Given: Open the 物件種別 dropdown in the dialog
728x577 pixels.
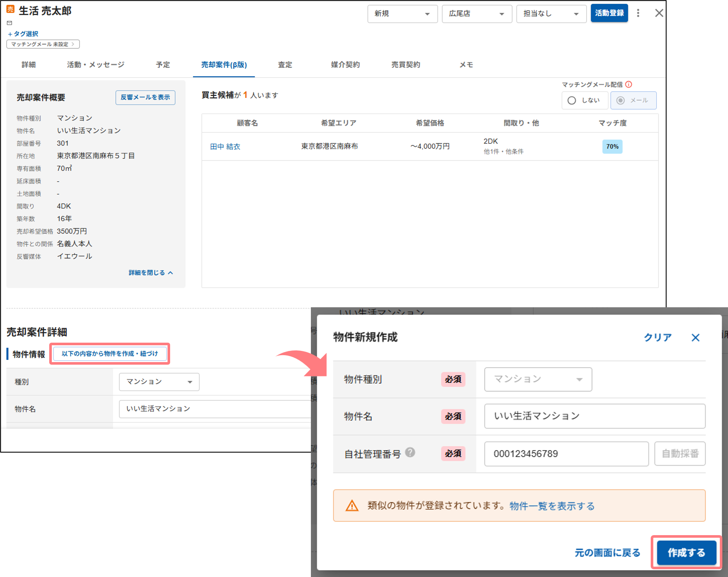Looking at the screenshot, I should (x=538, y=379).
